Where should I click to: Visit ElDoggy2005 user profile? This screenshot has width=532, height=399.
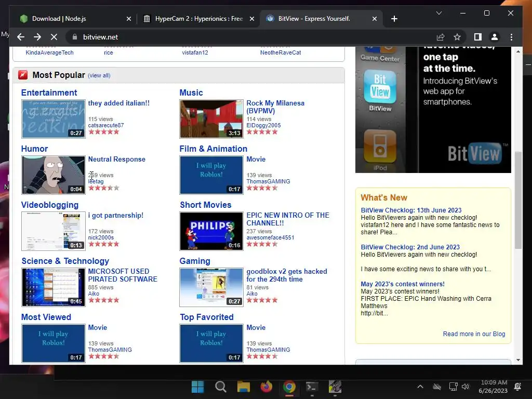click(263, 125)
